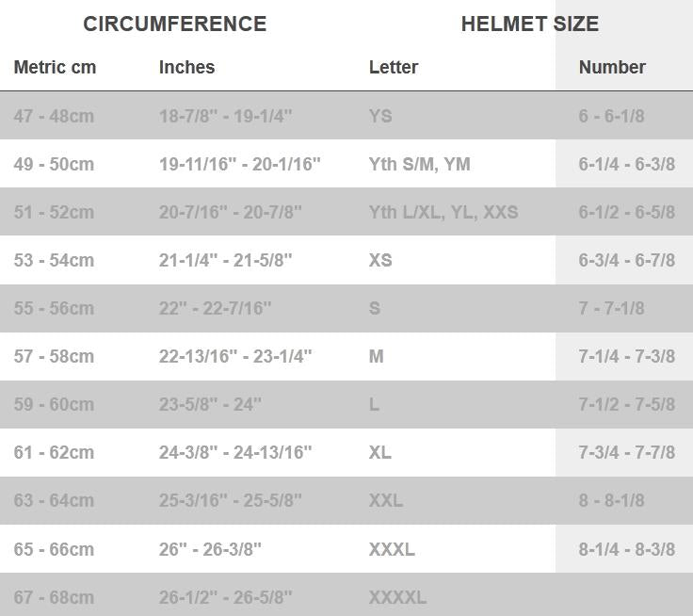Click the L letter size cell
Image resolution: width=693 pixels, height=616 pixels.
[x=374, y=404]
